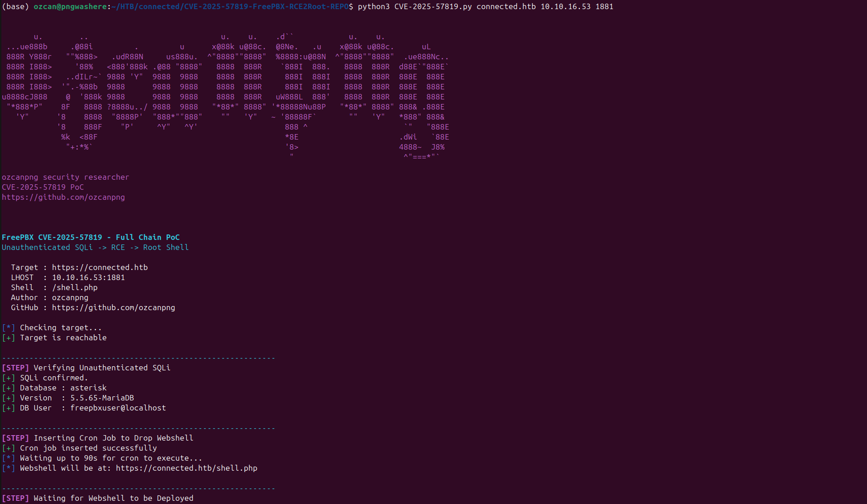The width and height of the screenshot is (867, 504).
Task: Click the 'SQLi confirmed.' line
Action: click(45, 378)
